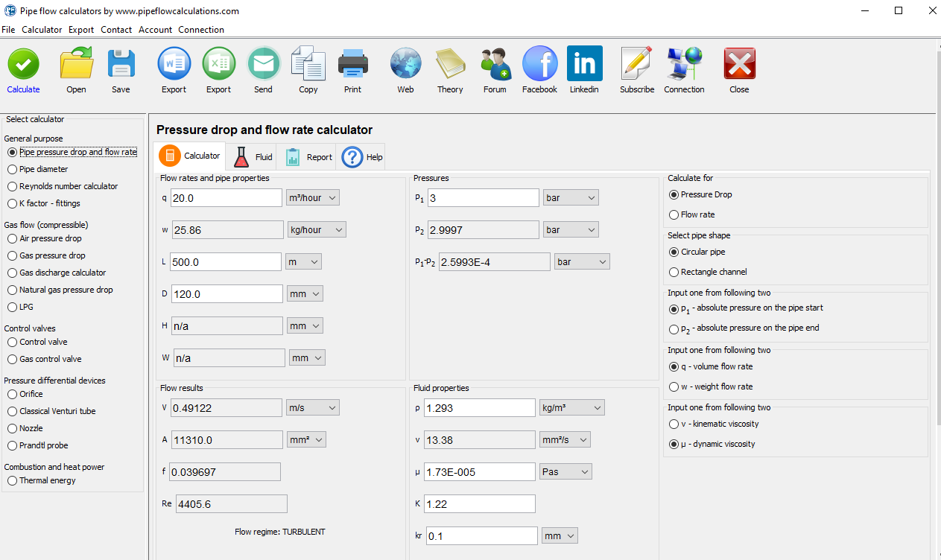Open the Export menu in menu bar

[x=81, y=30]
